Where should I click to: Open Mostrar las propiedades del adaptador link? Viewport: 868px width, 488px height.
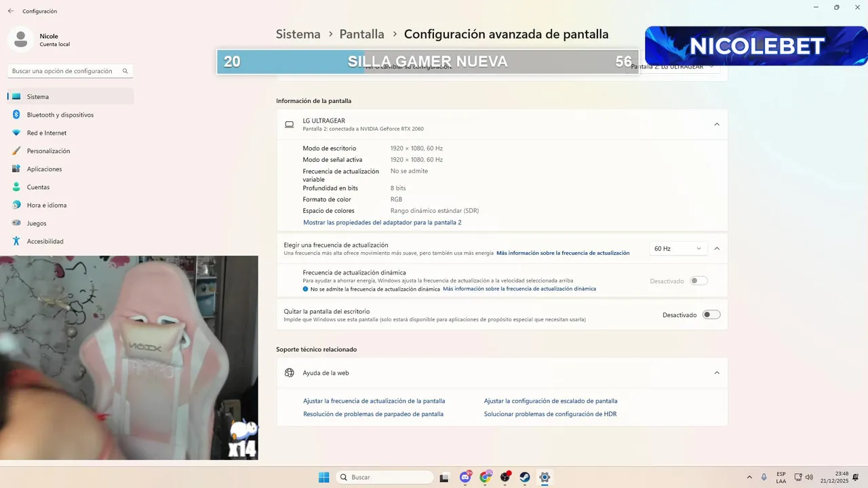382,222
